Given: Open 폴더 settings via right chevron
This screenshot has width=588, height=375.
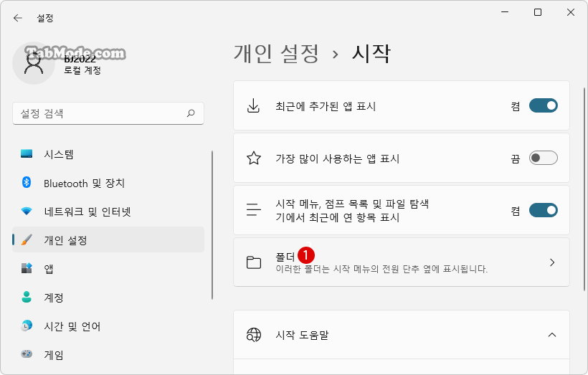Looking at the screenshot, I should [x=552, y=262].
